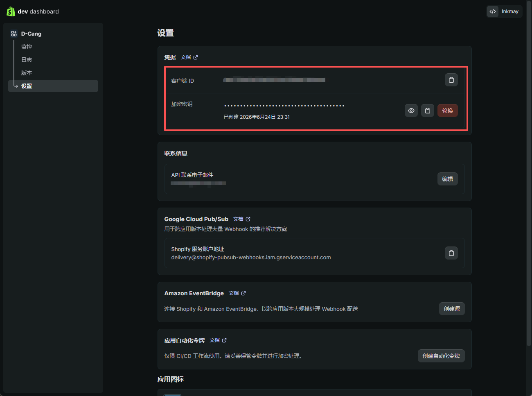Viewport: 532px width, 396px height.
Task: Click the code brackets icon beside Inkmay
Action: [493, 11]
